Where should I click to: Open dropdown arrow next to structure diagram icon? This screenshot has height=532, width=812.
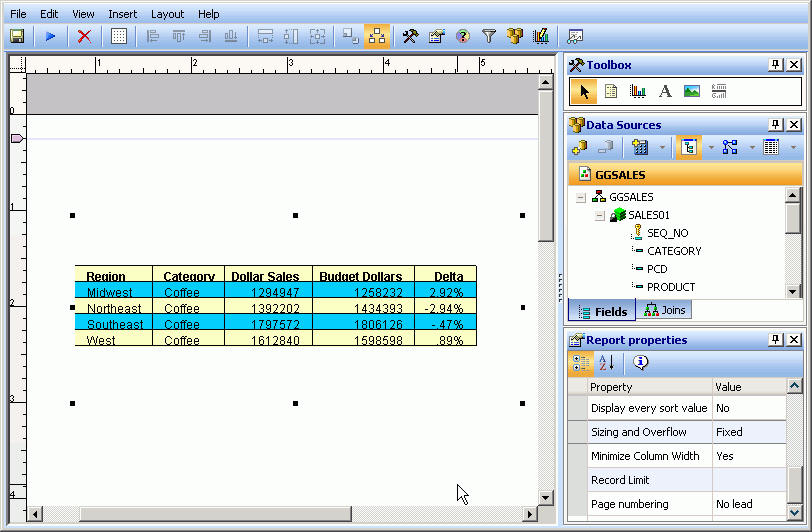[752, 148]
